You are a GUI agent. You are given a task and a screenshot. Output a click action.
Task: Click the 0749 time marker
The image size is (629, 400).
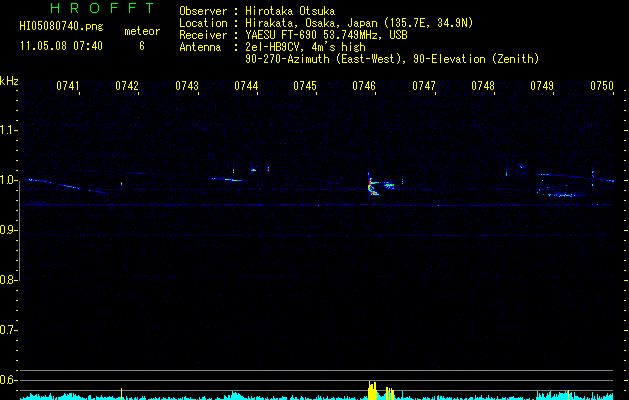542,86
